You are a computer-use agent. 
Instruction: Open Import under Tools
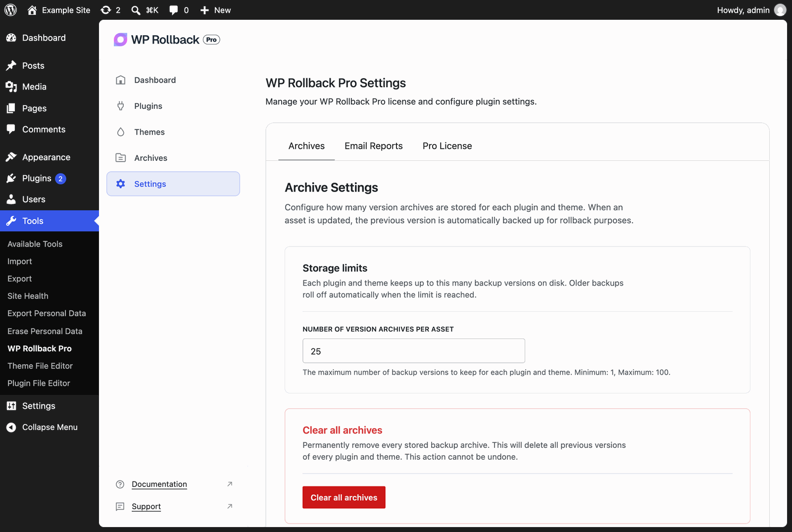(x=20, y=261)
